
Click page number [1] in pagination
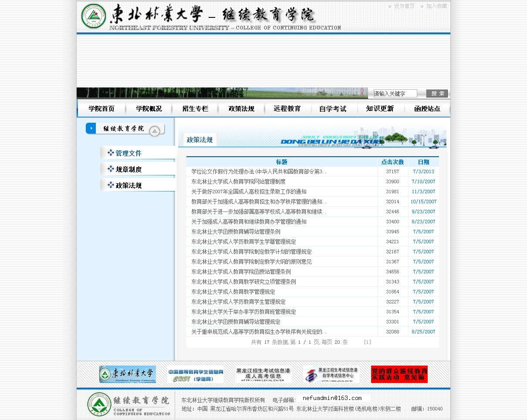[x=368, y=342]
